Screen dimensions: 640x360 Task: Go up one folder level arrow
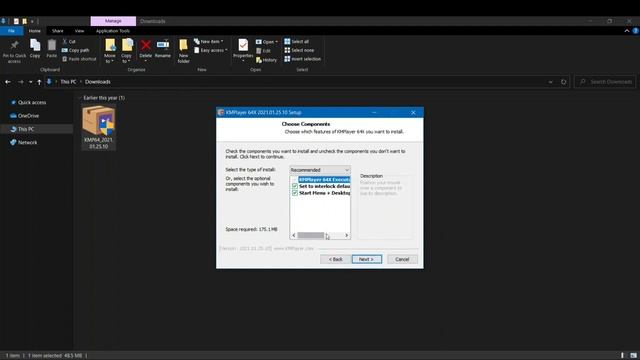39,82
